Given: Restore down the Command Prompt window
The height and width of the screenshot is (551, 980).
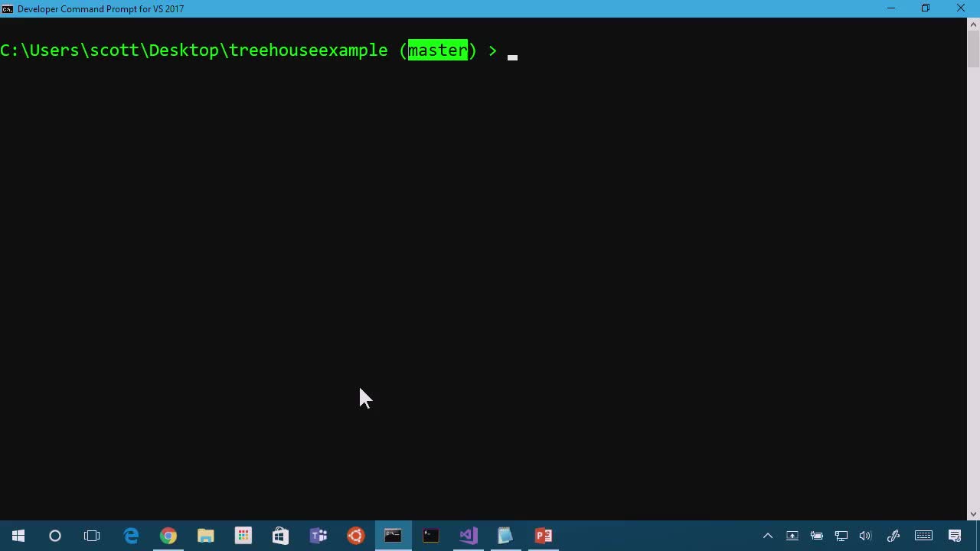Looking at the screenshot, I should click(926, 8).
